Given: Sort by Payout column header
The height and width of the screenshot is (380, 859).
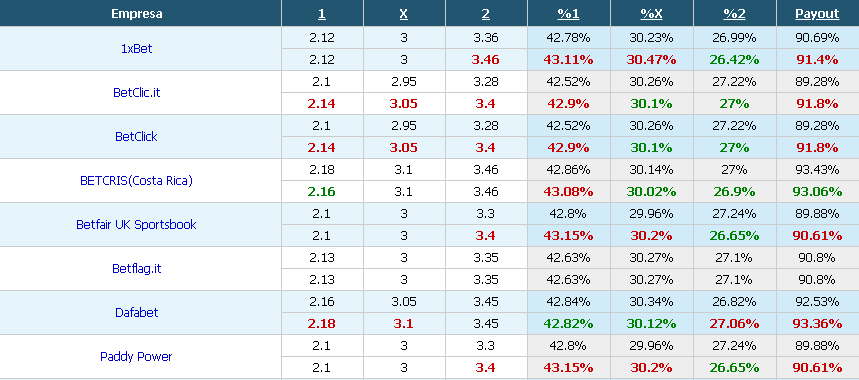Looking at the screenshot, I should click(817, 14).
